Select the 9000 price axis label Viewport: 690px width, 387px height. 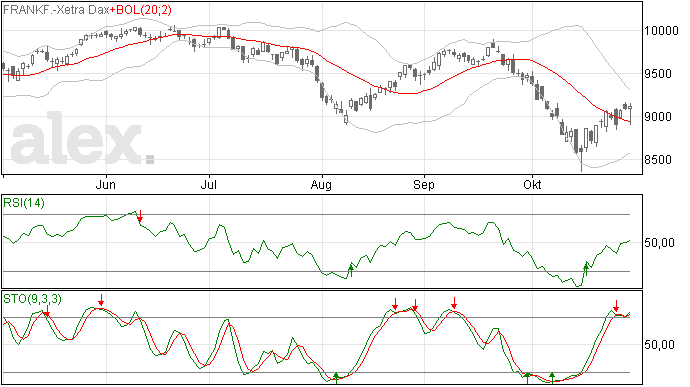pos(658,117)
